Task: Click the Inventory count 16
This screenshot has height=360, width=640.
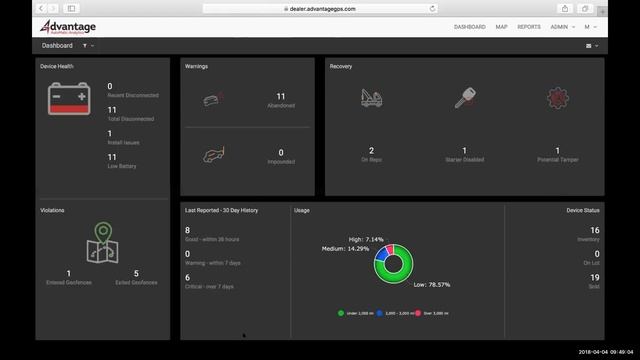Action: (595, 230)
